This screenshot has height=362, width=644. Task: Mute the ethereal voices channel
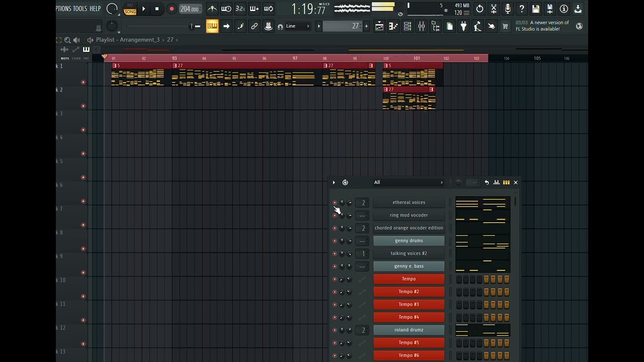pos(335,203)
